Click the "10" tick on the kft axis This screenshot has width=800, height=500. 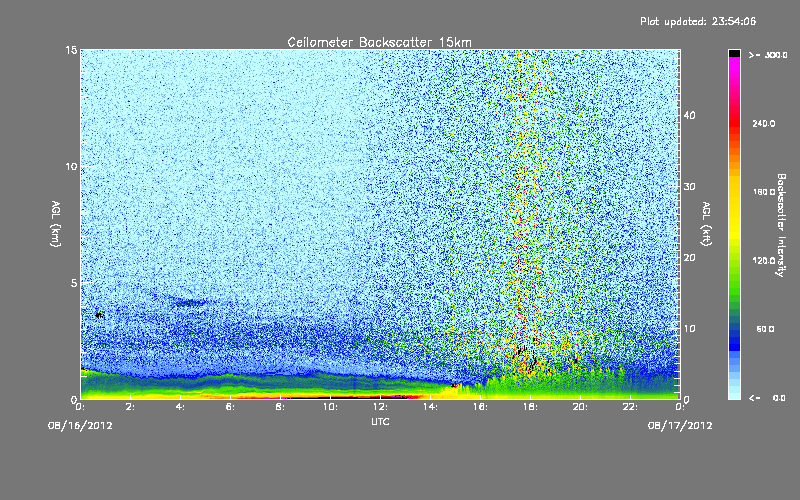689,328
